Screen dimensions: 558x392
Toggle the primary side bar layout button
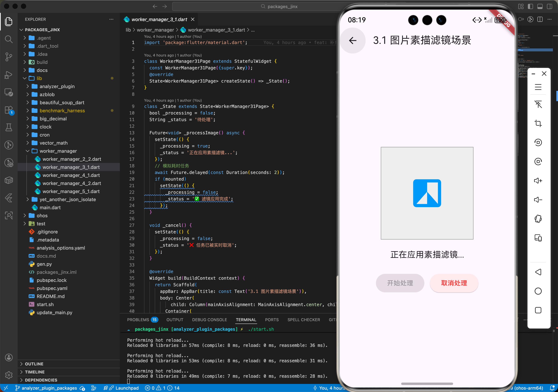point(530,6)
